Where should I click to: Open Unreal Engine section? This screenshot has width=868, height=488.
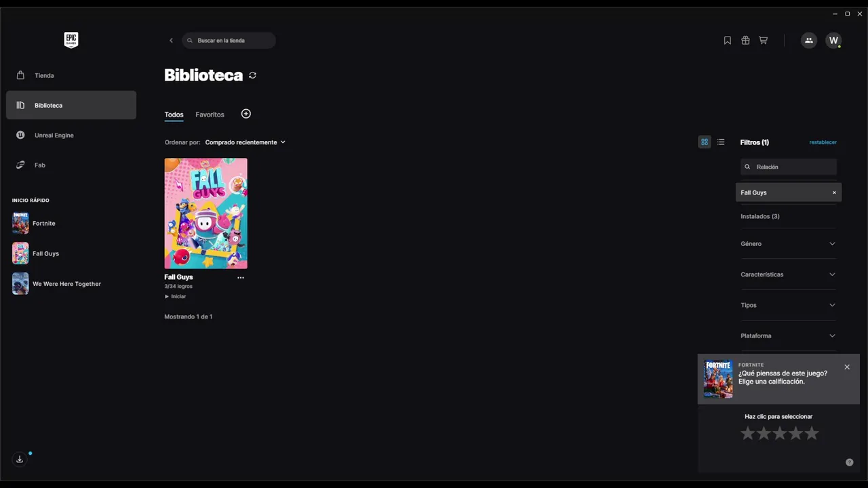(x=71, y=135)
